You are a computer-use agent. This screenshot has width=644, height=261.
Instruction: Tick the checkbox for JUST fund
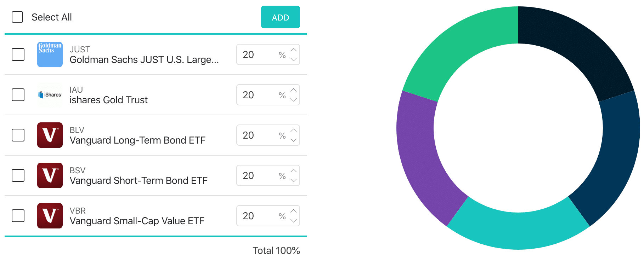pos(18,54)
